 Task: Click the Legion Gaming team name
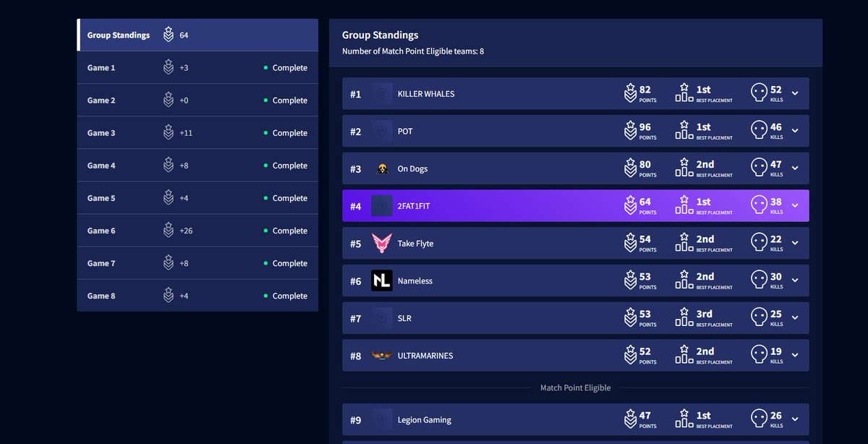pyautogui.click(x=425, y=420)
